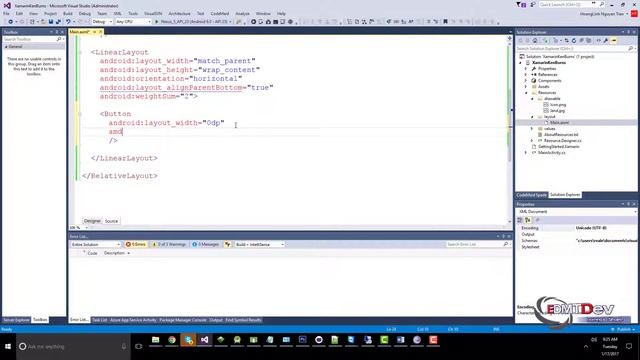
Task: Click View Code icon in Solution Explorer toolbar
Action: point(598,40)
